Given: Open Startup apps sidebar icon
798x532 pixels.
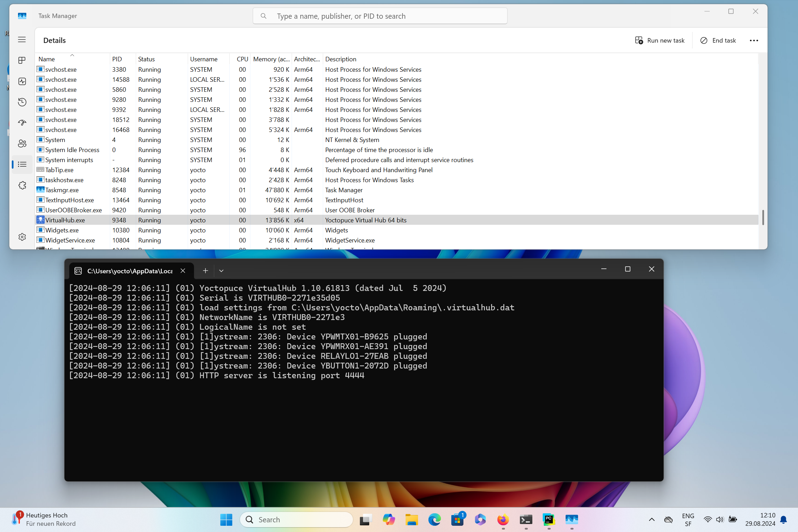Looking at the screenshot, I should (x=22, y=123).
